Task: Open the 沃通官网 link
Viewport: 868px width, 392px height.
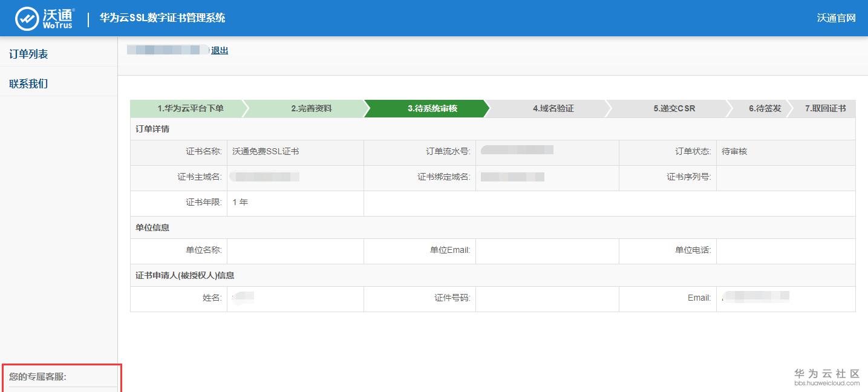Action: point(837,18)
